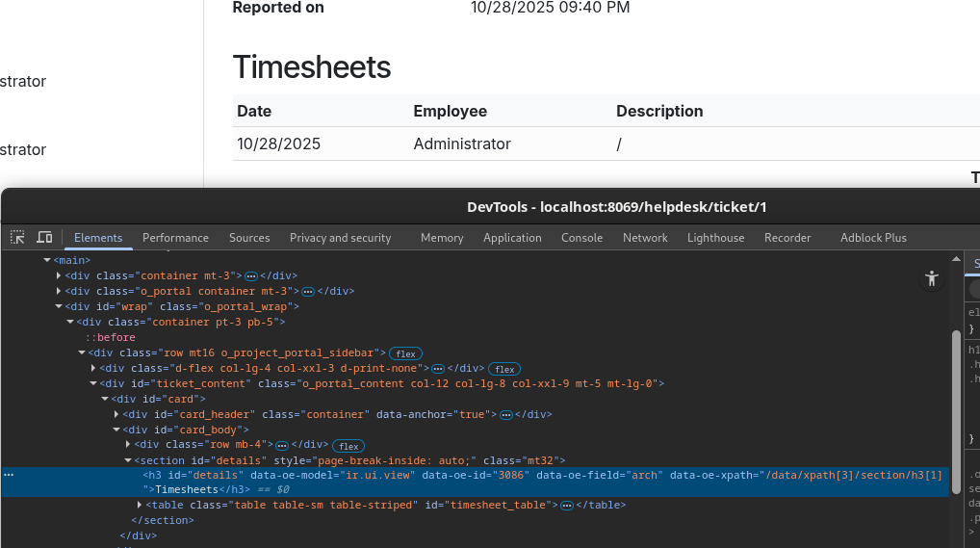The width and height of the screenshot is (980, 548).
Task: Toggle flex badge on o_project_portal_sidebar row
Action: tap(405, 353)
